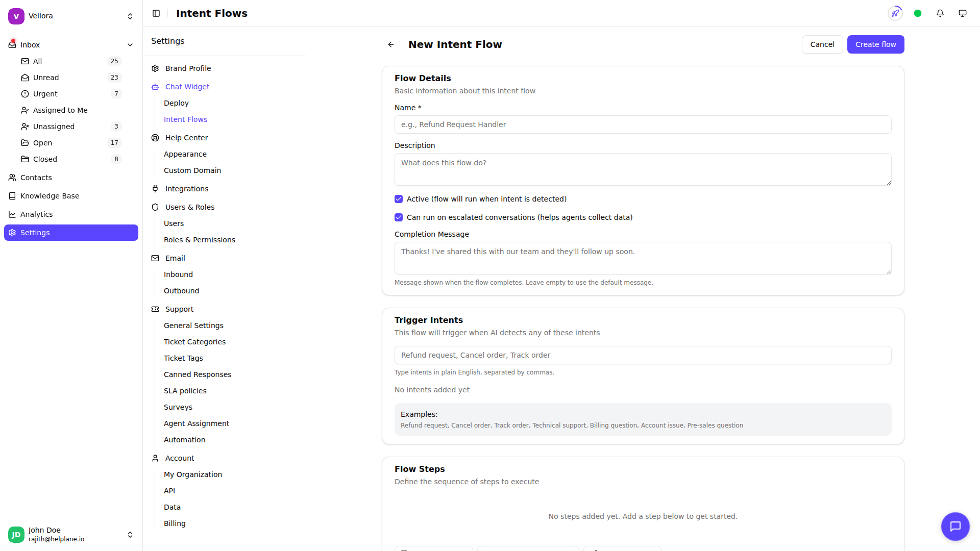Open Automation settings
This screenshot has width=980, height=551.
click(184, 440)
